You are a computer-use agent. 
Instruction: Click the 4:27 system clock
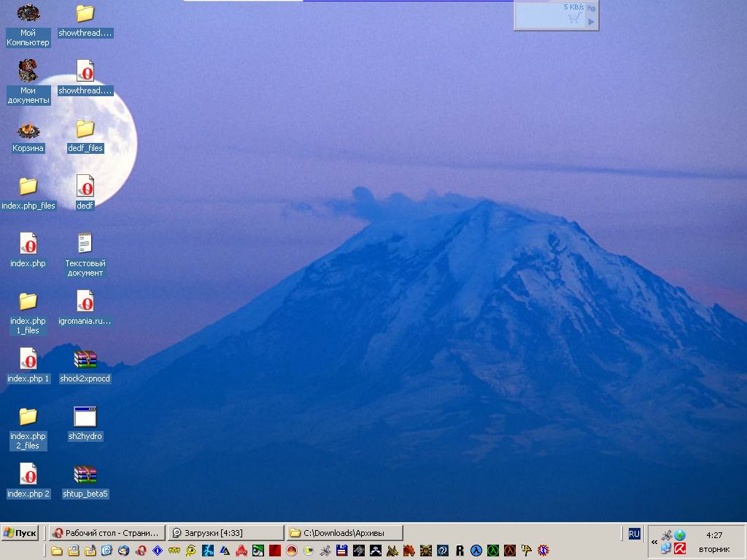tap(714, 535)
